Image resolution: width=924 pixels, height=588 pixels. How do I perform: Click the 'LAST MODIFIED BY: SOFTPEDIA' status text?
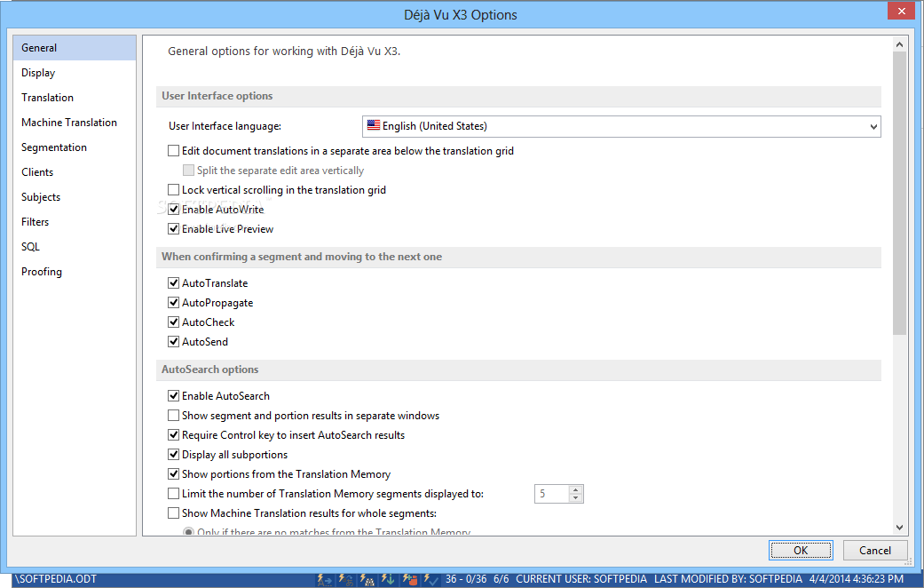coord(728,579)
